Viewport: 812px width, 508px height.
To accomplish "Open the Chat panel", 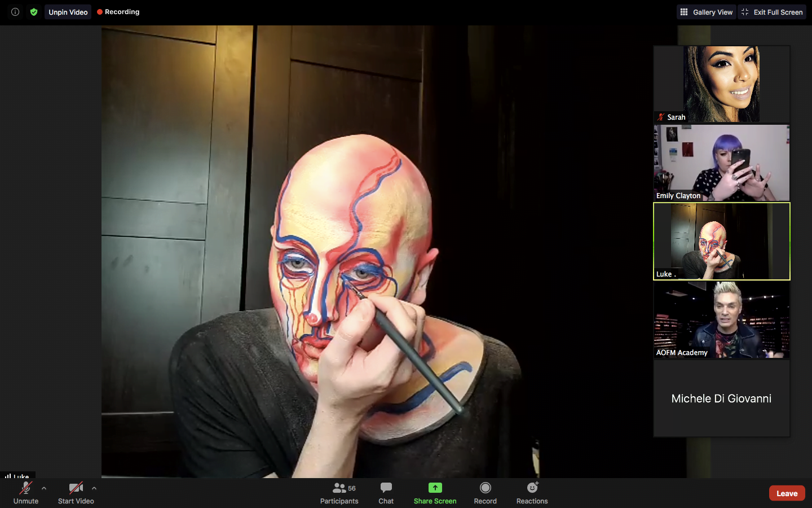I will click(x=386, y=492).
